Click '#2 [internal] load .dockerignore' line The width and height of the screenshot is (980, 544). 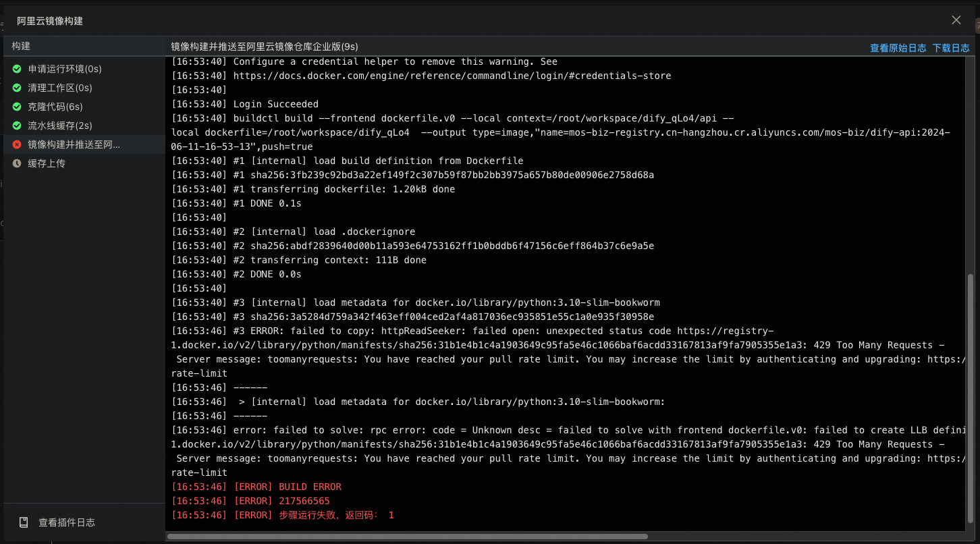pyautogui.click(x=294, y=232)
